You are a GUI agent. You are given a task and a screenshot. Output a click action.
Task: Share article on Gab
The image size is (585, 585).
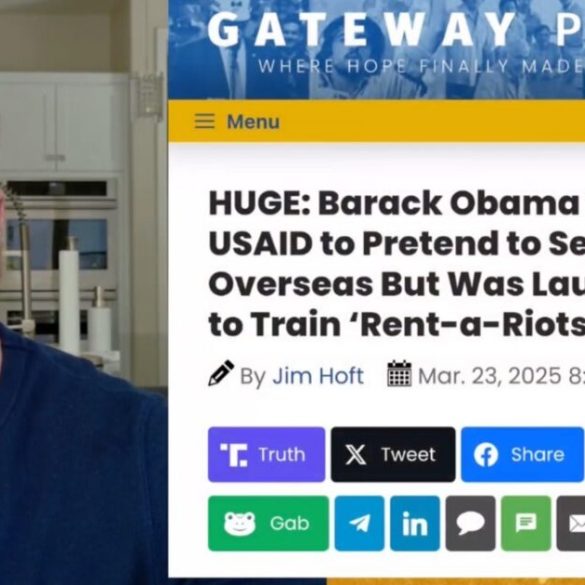[268, 523]
